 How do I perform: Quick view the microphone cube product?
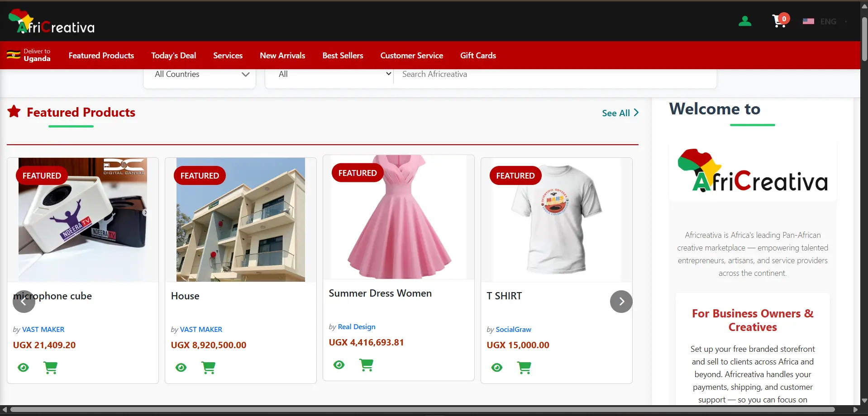tap(23, 368)
